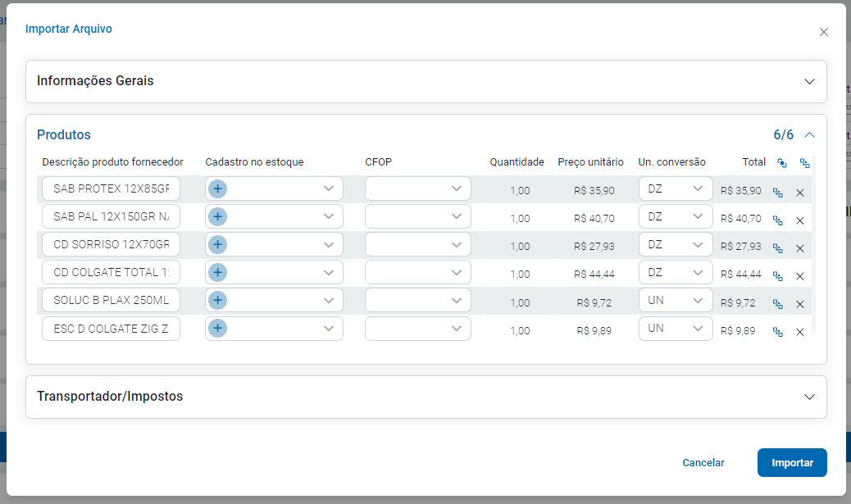
Task: Expand the Informações Gerais section
Action: tap(809, 81)
